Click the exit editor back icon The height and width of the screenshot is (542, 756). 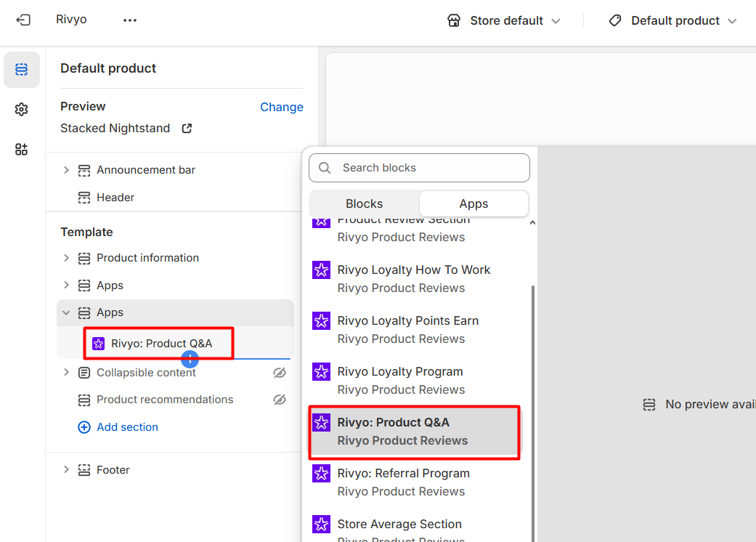pos(23,20)
